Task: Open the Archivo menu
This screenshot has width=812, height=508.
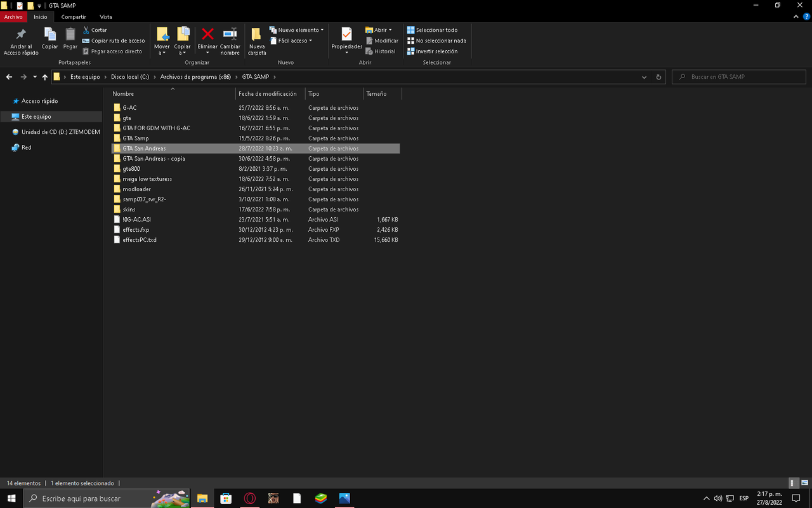Action: coord(13,17)
